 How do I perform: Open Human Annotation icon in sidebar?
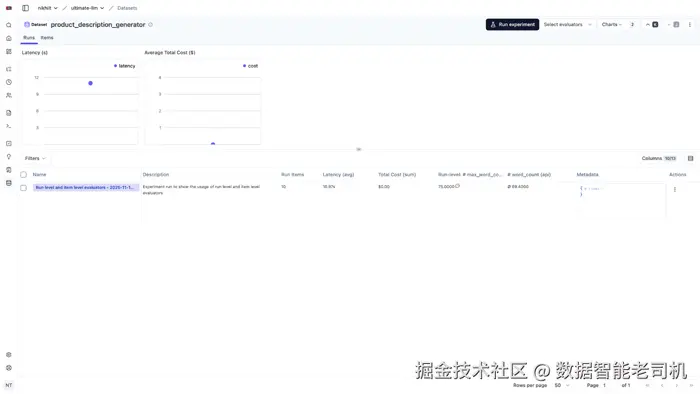(8, 170)
